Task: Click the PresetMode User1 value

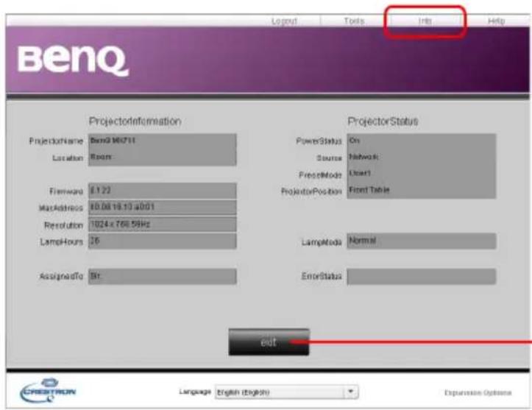Action: coord(360,173)
